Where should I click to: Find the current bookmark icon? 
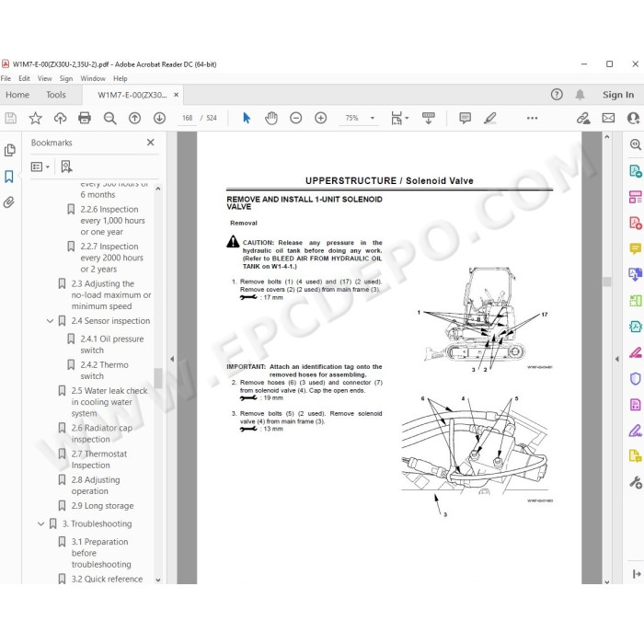[x=66, y=167]
